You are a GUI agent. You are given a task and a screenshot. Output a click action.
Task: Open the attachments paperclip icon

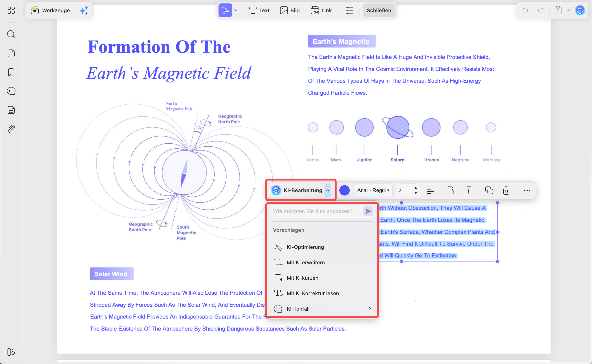pos(11,129)
